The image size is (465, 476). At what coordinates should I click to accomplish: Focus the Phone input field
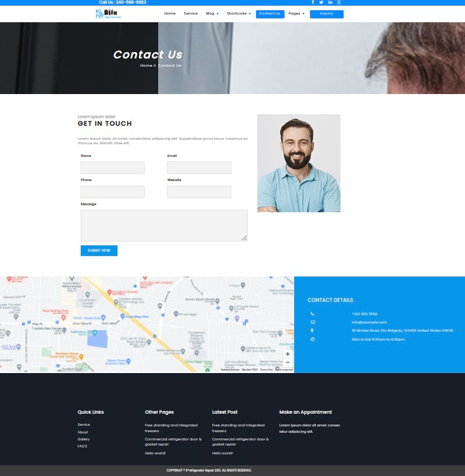point(112,192)
